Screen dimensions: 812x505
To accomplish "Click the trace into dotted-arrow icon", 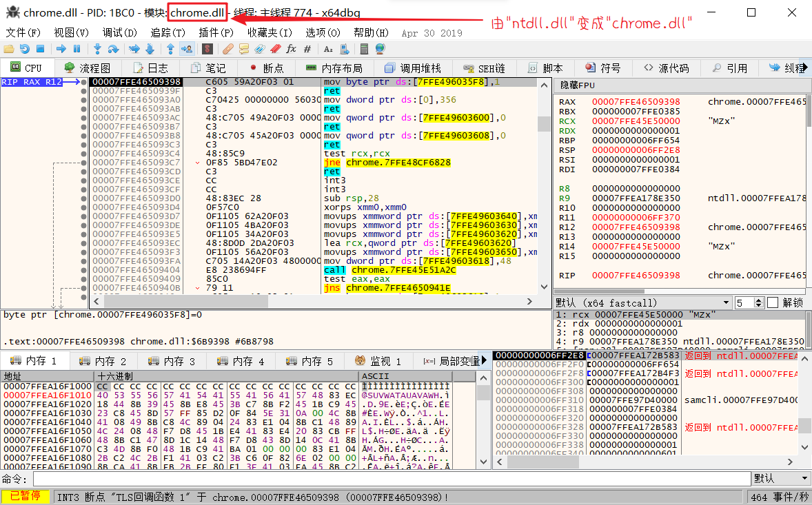I will 134,49.
